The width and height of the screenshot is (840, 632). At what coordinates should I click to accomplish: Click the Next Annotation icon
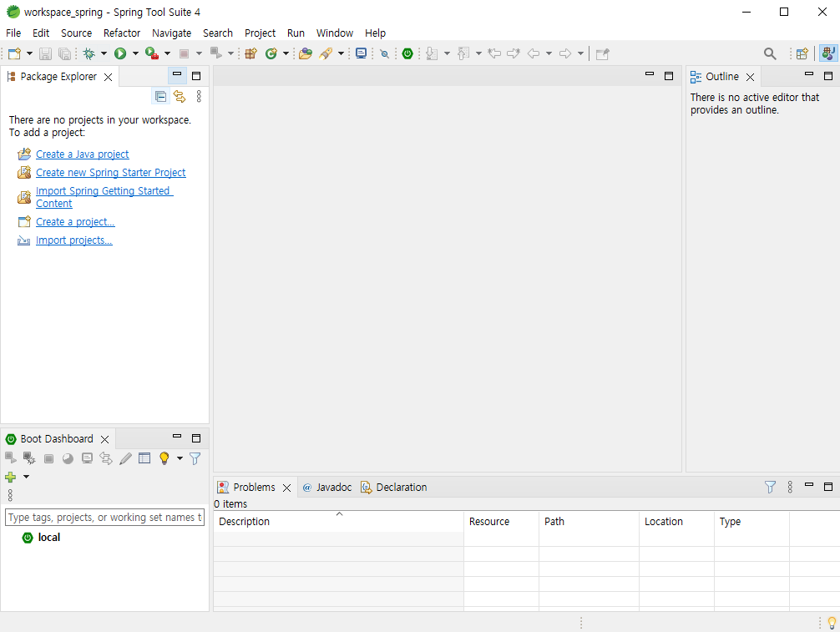click(432, 53)
